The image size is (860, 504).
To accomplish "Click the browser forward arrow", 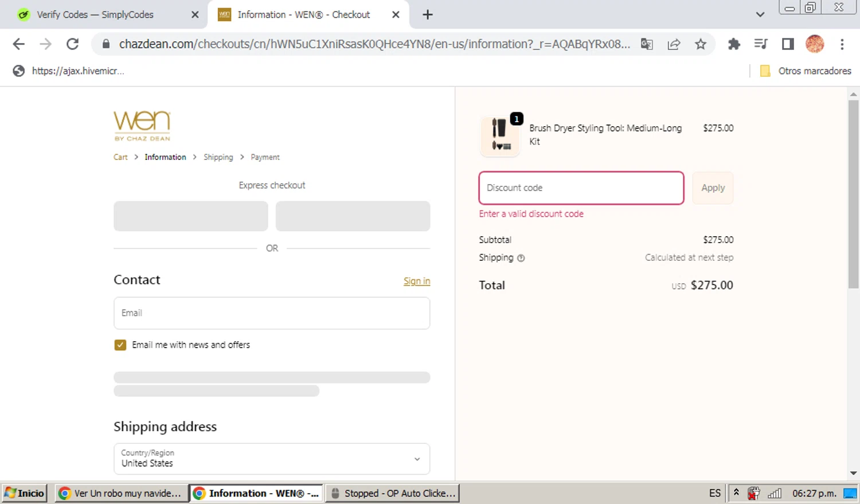I will click(45, 44).
